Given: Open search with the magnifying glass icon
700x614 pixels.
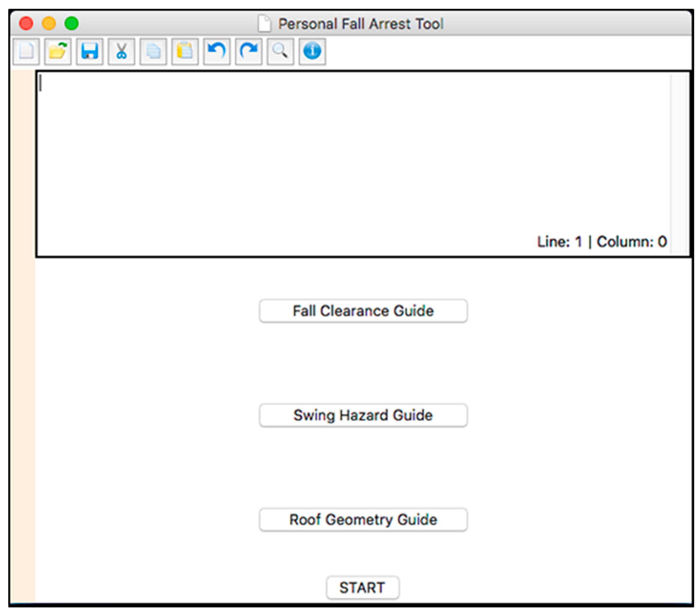Looking at the screenshot, I should [280, 51].
